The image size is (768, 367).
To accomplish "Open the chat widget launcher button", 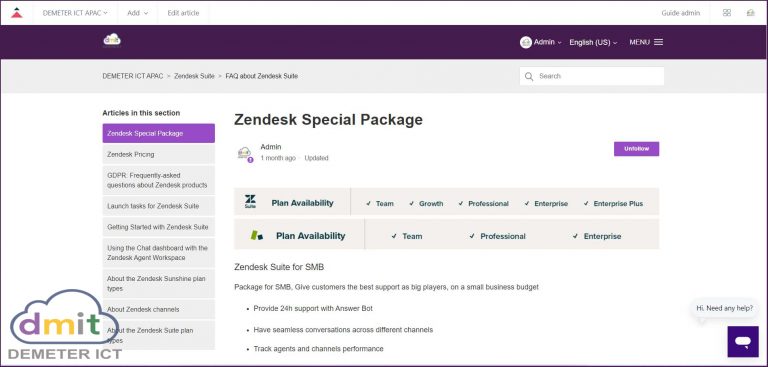I will pos(743,342).
